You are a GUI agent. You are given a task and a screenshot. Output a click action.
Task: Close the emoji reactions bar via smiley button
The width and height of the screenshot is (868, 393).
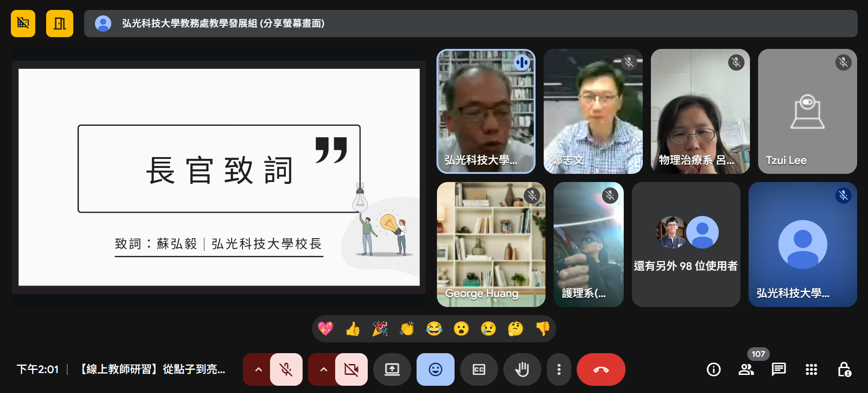pos(435,369)
